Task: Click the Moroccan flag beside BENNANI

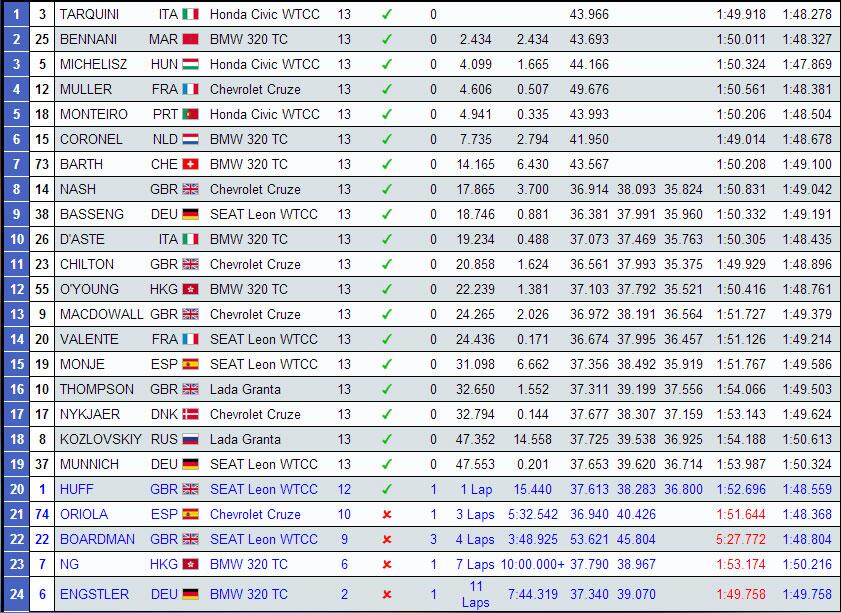Action: coord(190,39)
